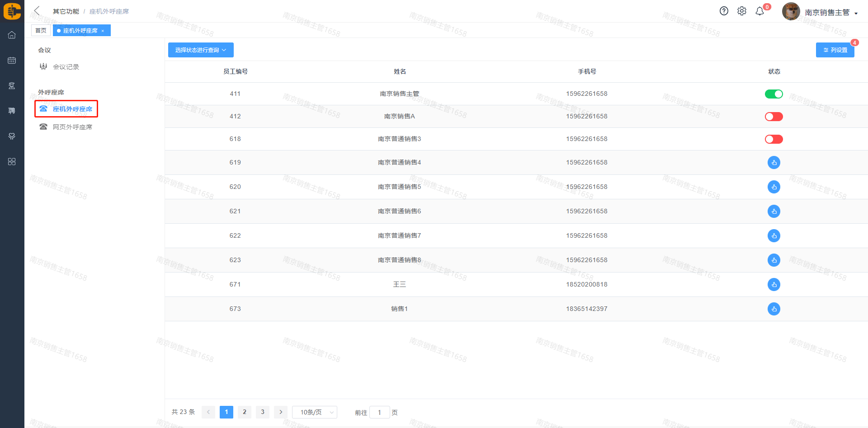The height and width of the screenshot is (428, 868).
Task: Click the 前往 page number input field
Action: pos(379,412)
